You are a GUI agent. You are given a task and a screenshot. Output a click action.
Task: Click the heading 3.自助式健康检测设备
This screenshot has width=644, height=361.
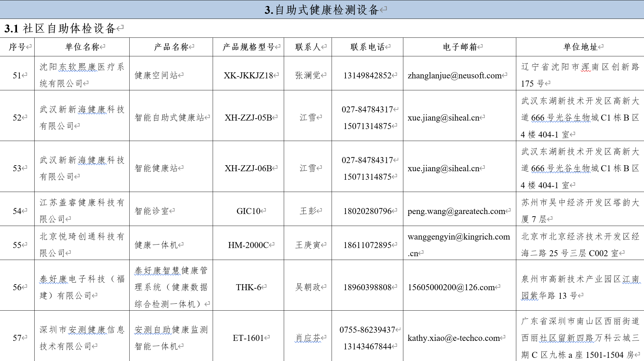(321, 10)
